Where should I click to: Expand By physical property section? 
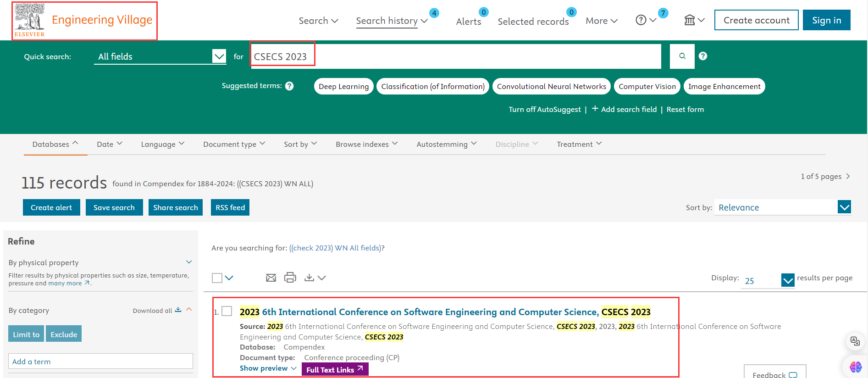[x=189, y=262]
